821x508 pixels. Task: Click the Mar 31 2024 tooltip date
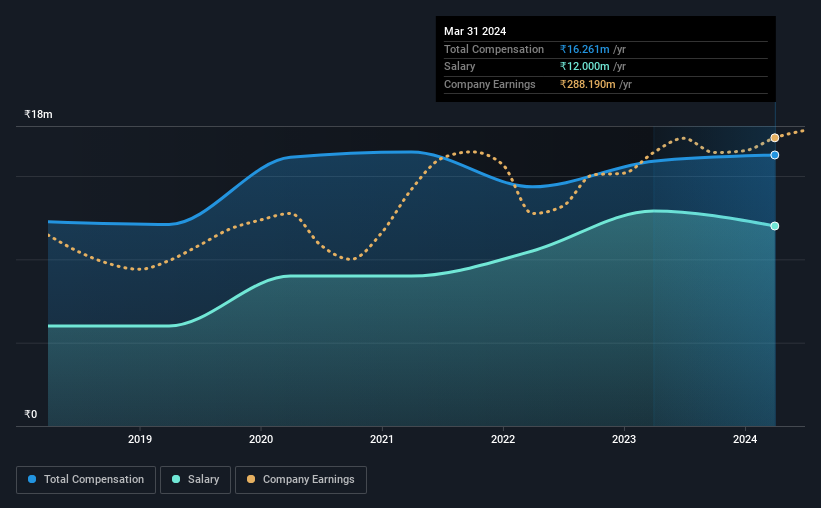pos(475,31)
